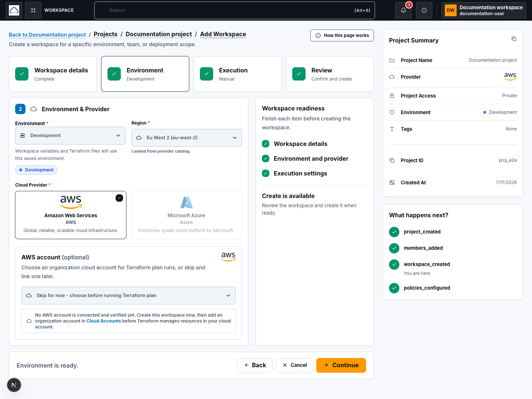Go to Review step
The width and height of the screenshot is (532, 399).
pos(330,74)
